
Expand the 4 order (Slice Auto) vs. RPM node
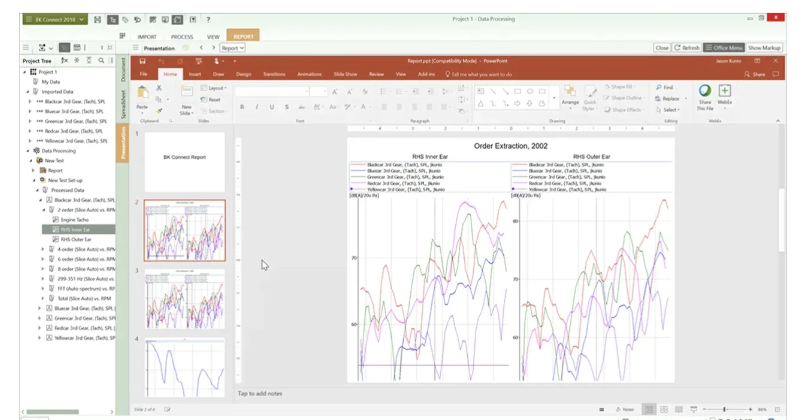tap(43, 249)
